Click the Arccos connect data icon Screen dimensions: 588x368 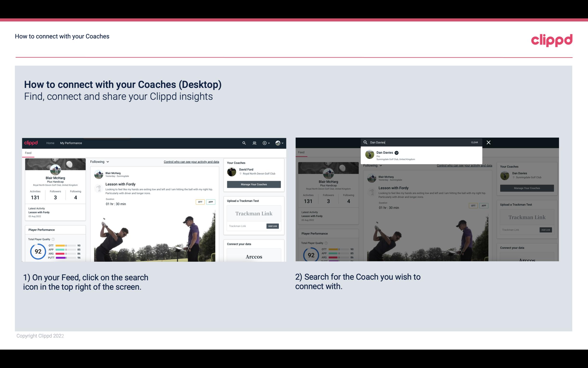[x=254, y=256]
